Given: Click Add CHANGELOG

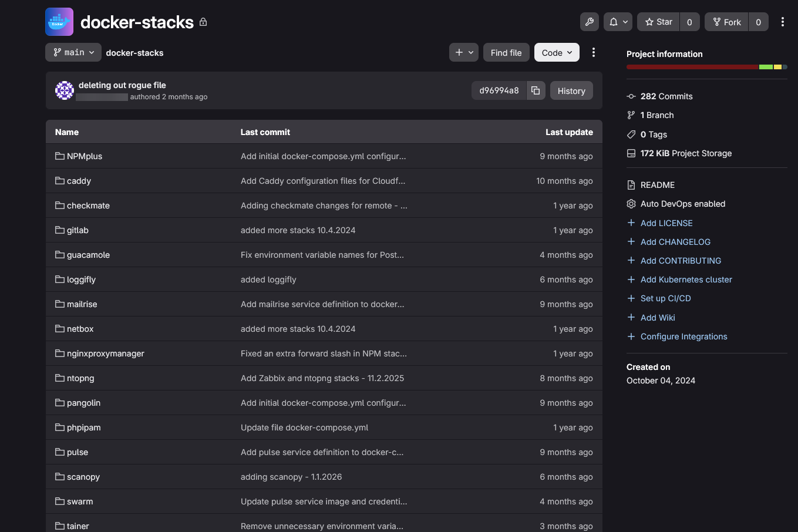Looking at the screenshot, I should (x=675, y=242).
